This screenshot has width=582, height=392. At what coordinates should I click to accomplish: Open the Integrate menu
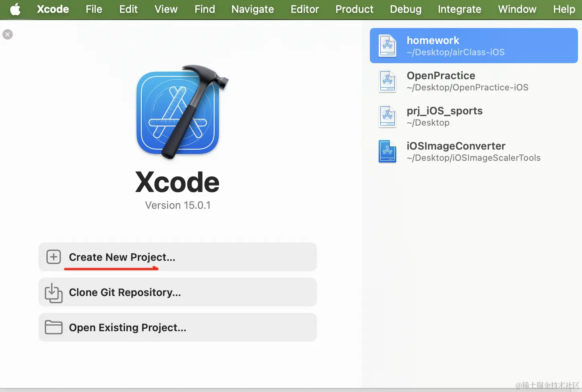460,9
